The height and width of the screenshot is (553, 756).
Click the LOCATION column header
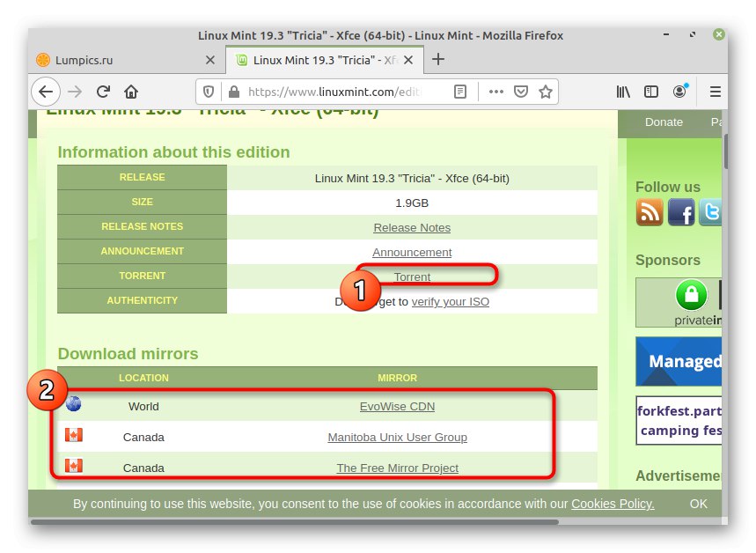(143, 378)
